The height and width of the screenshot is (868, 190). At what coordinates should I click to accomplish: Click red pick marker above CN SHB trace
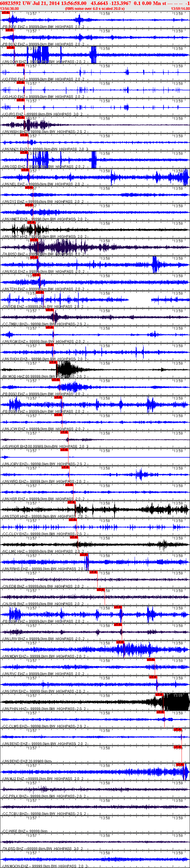101,590
